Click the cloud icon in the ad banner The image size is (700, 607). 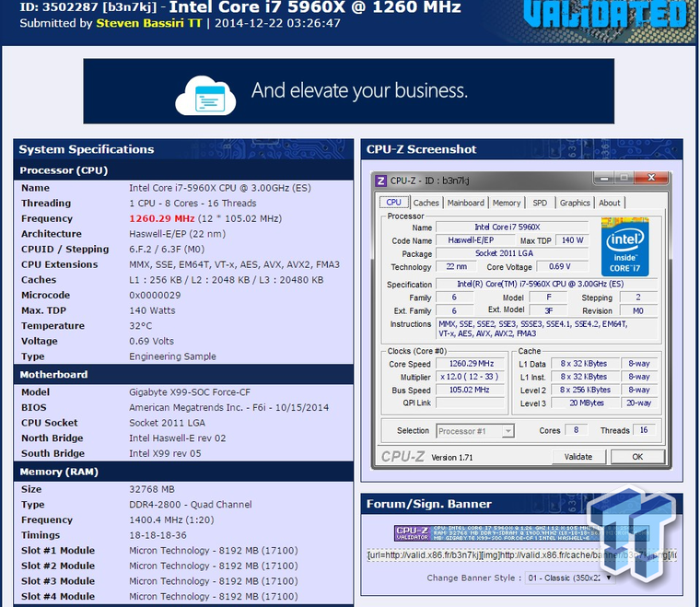[205, 96]
